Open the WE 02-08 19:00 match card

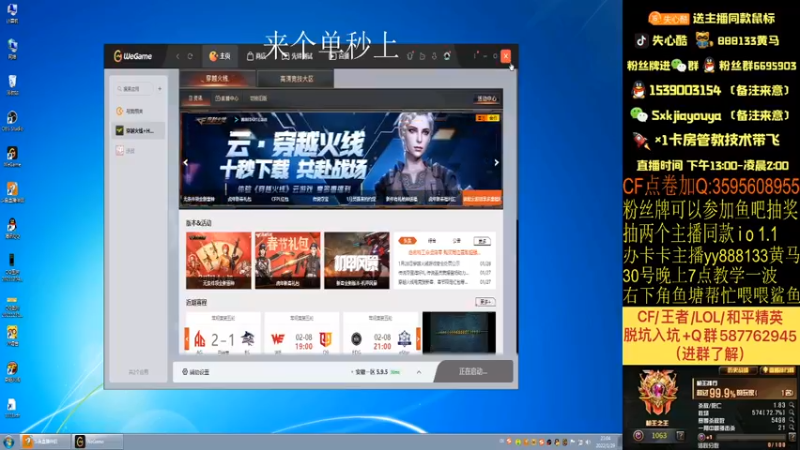click(x=302, y=333)
